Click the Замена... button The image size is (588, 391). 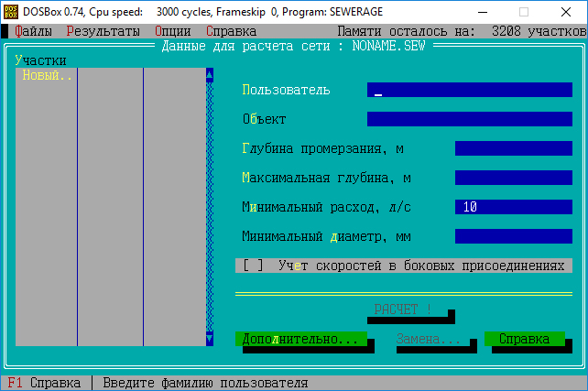(x=429, y=339)
